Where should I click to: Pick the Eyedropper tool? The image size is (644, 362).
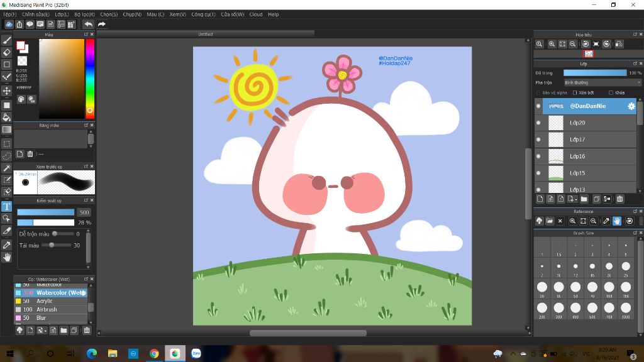(7, 244)
